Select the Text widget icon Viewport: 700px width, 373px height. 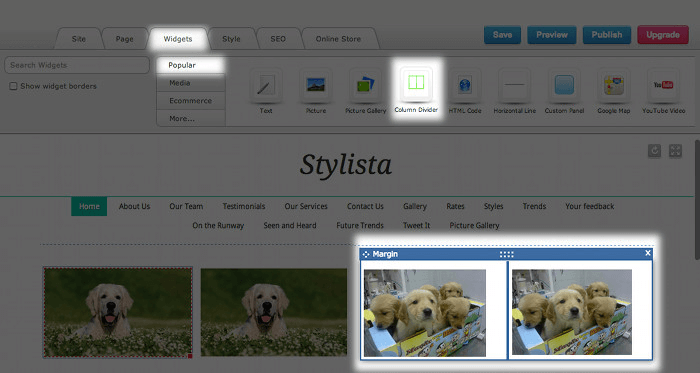pos(266,84)
